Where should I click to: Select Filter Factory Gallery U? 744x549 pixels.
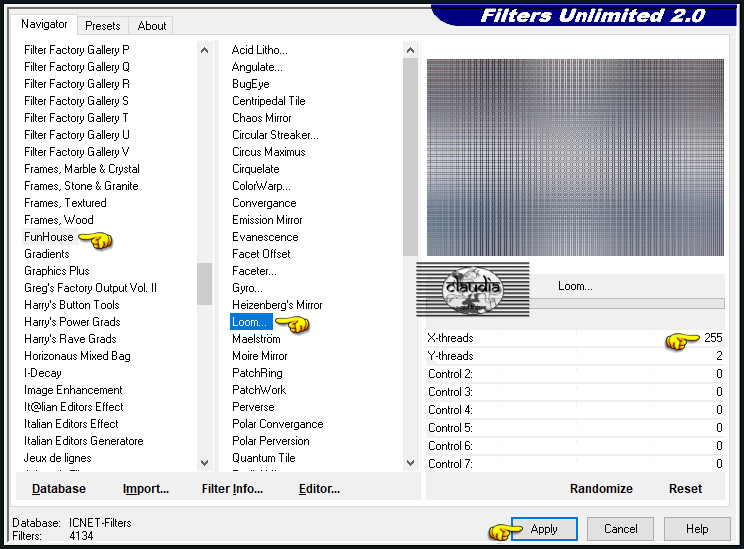(77, 135)
